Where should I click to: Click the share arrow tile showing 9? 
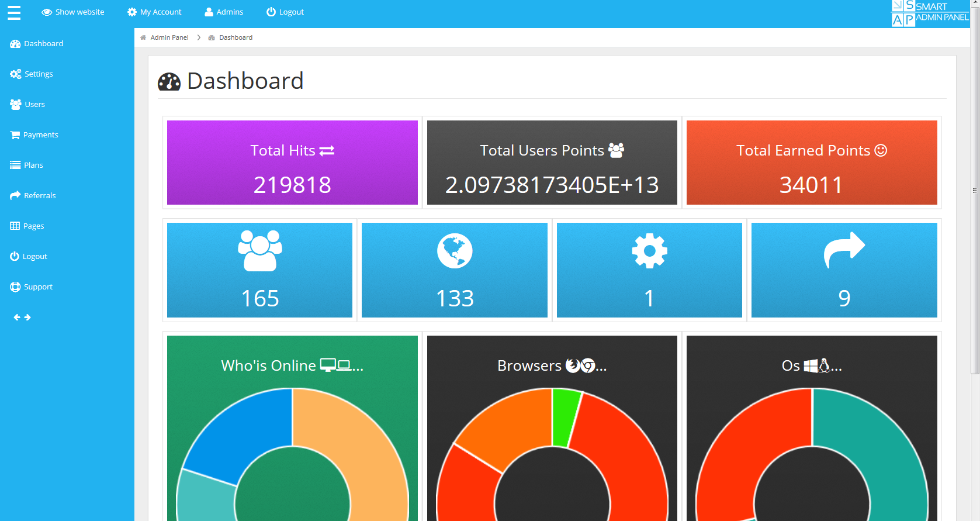(844, 270)
